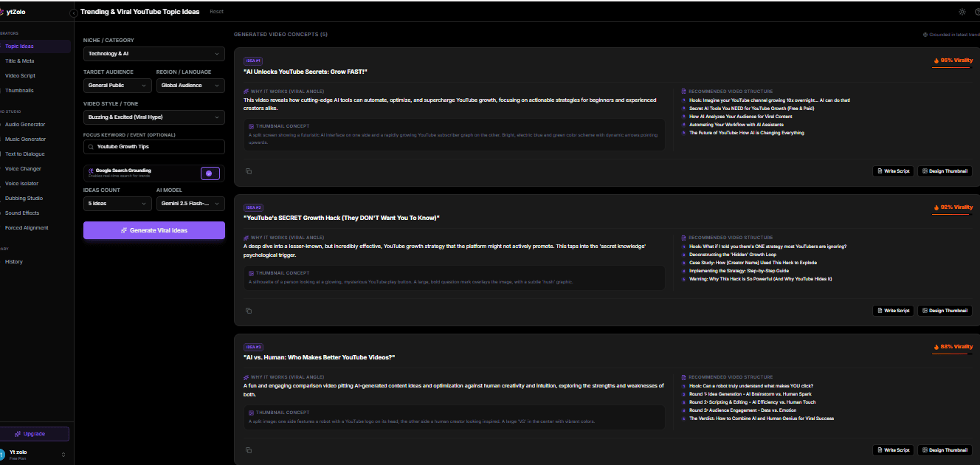This screenshot has height=465, width=980.
Task: Copy Idea #1 using the copy icon
Action: tap(249, 171)
